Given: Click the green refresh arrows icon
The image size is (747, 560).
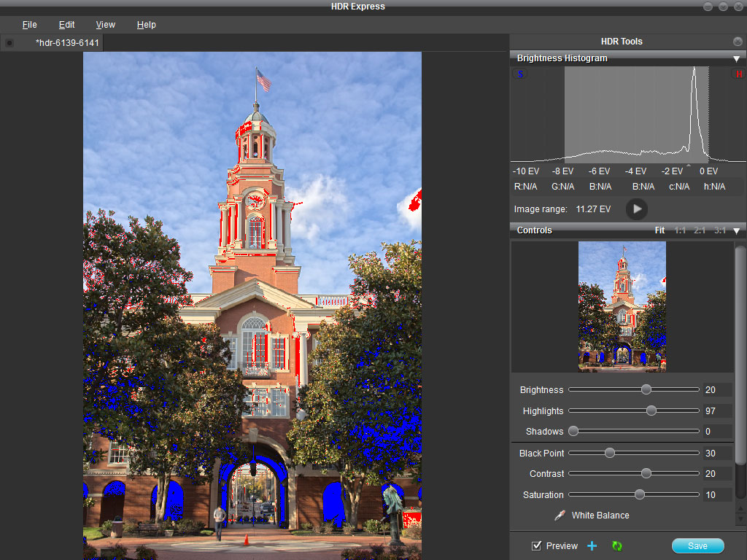Looking at the screenshot, I should pos(617,546).
